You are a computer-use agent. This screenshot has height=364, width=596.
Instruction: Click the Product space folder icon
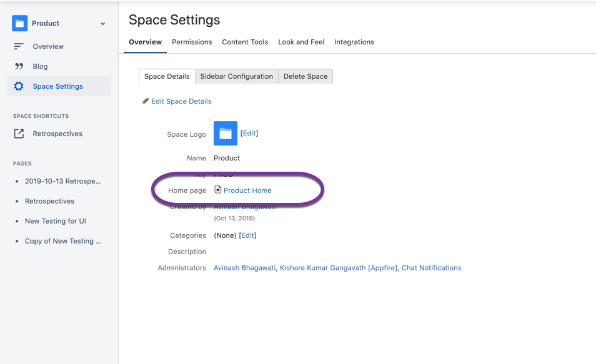click(x=20, y=24)
